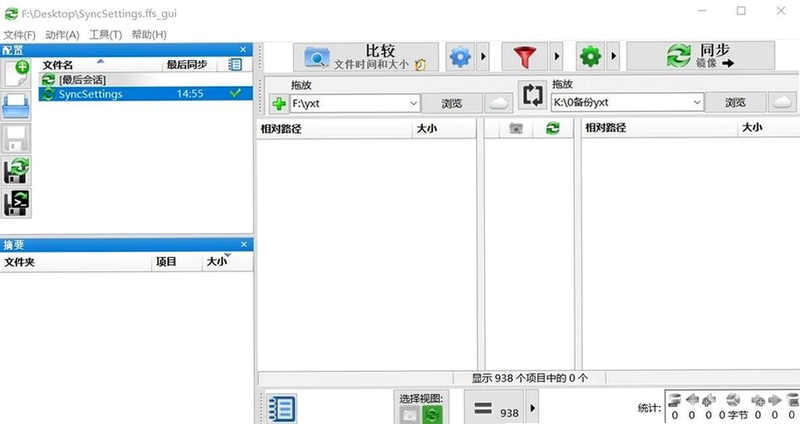Image resolution: width=800 pixels, height=424 pixels.
Task: Open the 工具(T) menu
Action: click(106, 35)
